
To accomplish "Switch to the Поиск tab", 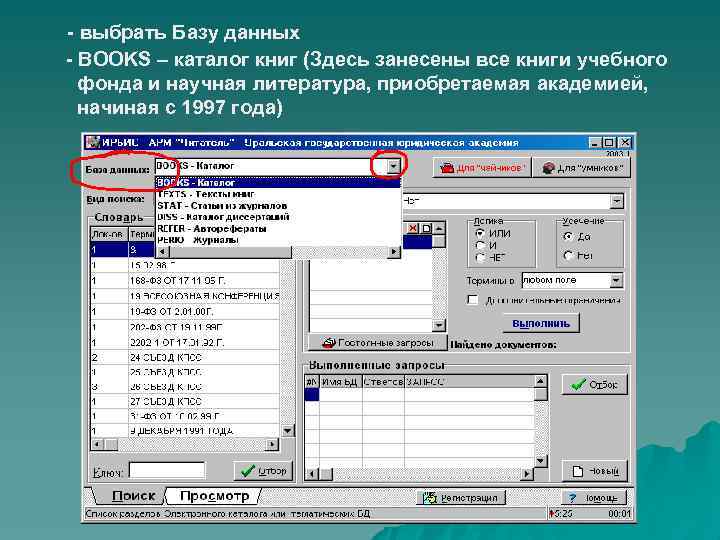I will [x=132, y=496].
